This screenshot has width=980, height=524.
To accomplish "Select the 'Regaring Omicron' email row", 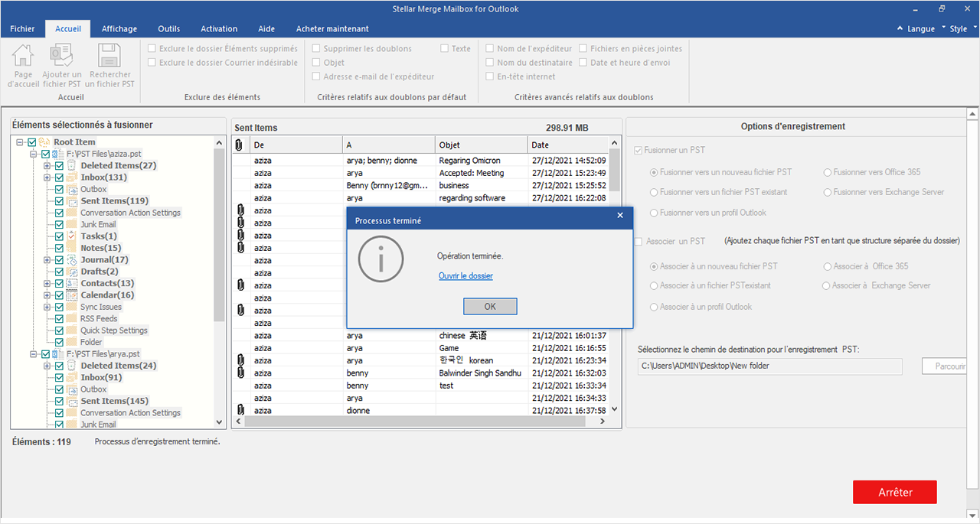I will pos(420,161).
